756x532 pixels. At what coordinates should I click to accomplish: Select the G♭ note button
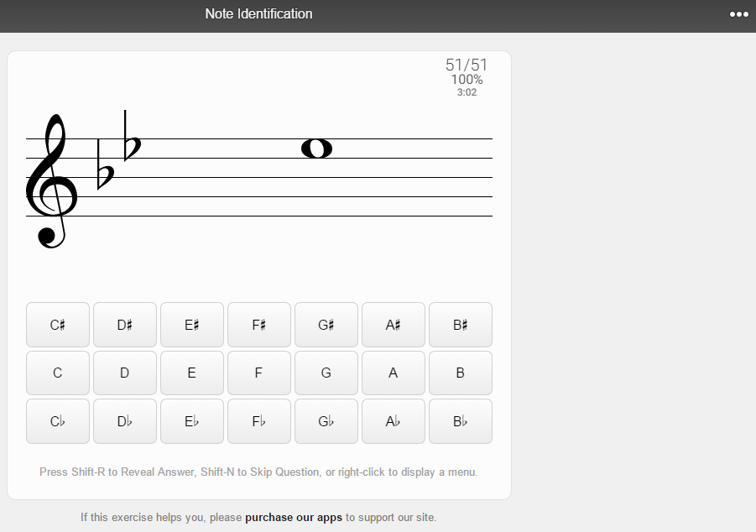(326, 421)
